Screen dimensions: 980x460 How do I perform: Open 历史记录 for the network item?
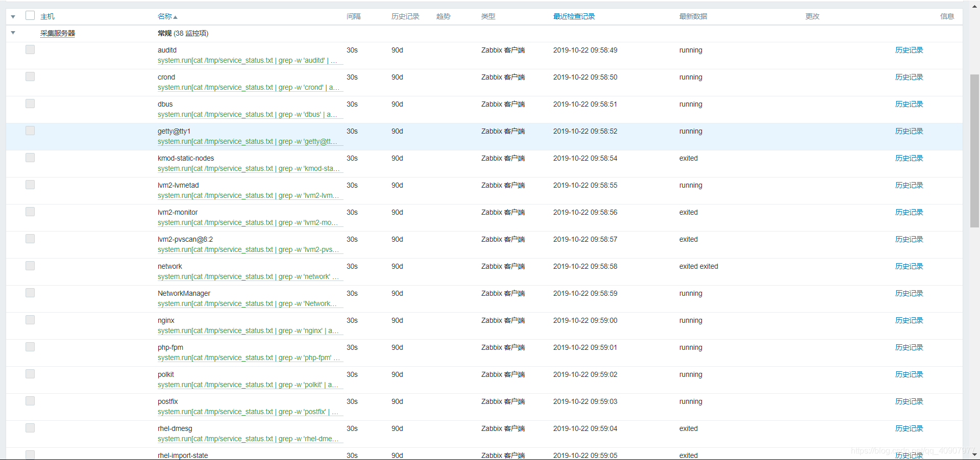[909, 266]
